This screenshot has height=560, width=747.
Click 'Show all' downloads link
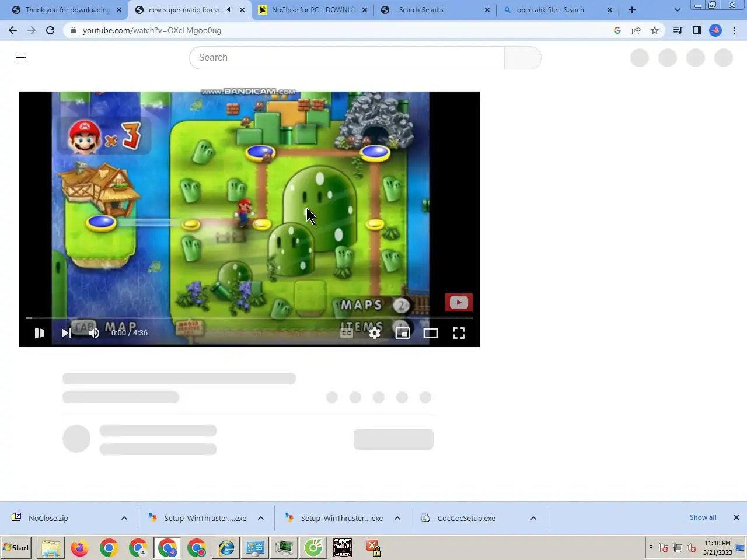click(x=703, y=517)
